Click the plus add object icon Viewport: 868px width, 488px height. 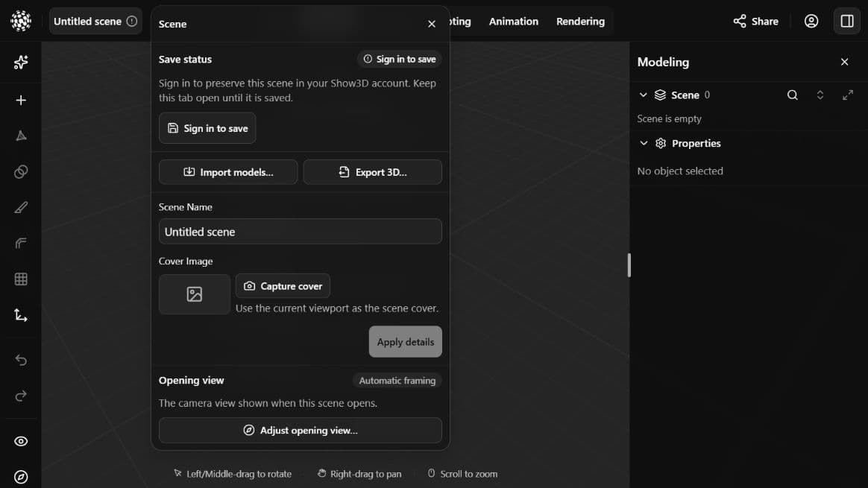[21, 100]
